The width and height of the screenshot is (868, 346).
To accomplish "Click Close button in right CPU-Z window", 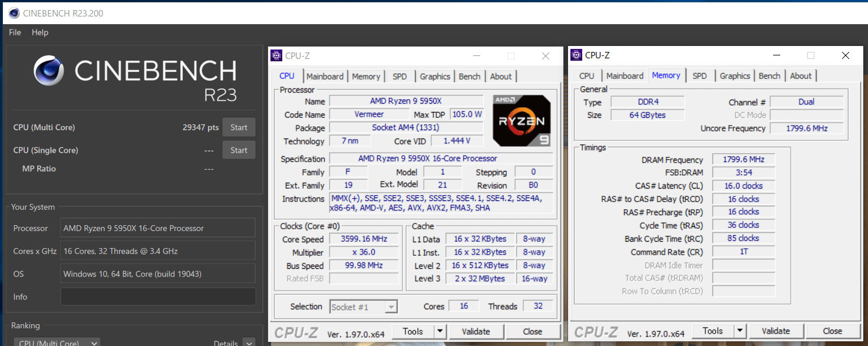I will point(833,331).
